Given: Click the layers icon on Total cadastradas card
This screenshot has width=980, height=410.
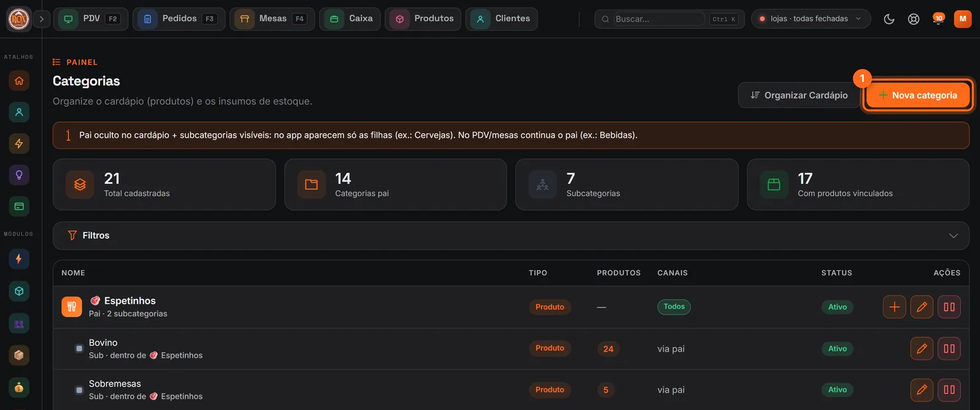Looking at the screenshot, I should [x=80, y=184].
